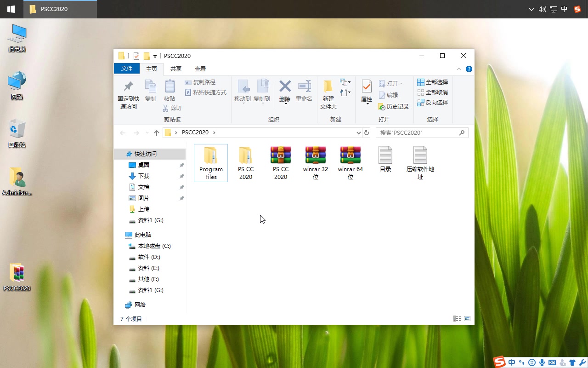Click PSCC2020 in address bar path
Viewport: 588px width, 368px height.
[x=195, y=132]
